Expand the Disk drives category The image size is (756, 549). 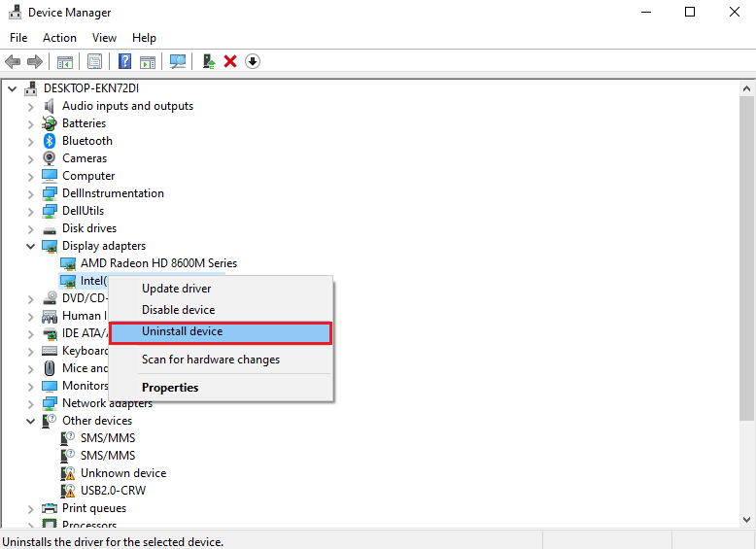coord(31,229)
